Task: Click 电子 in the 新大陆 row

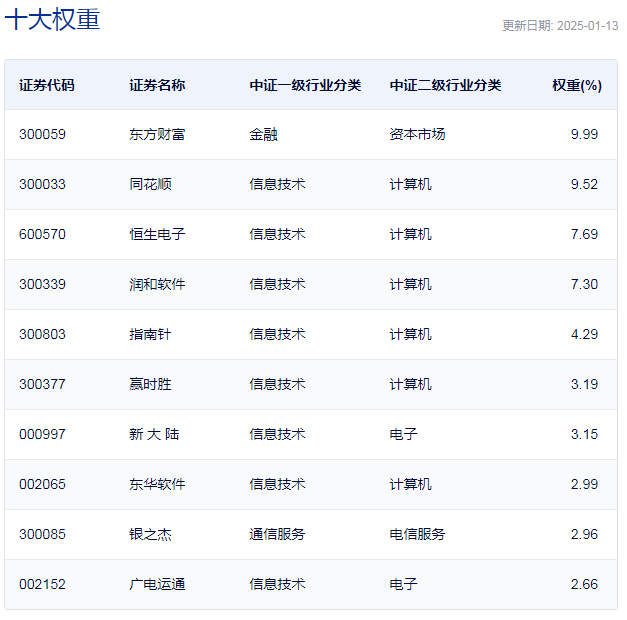Action: tap(403, 434)
